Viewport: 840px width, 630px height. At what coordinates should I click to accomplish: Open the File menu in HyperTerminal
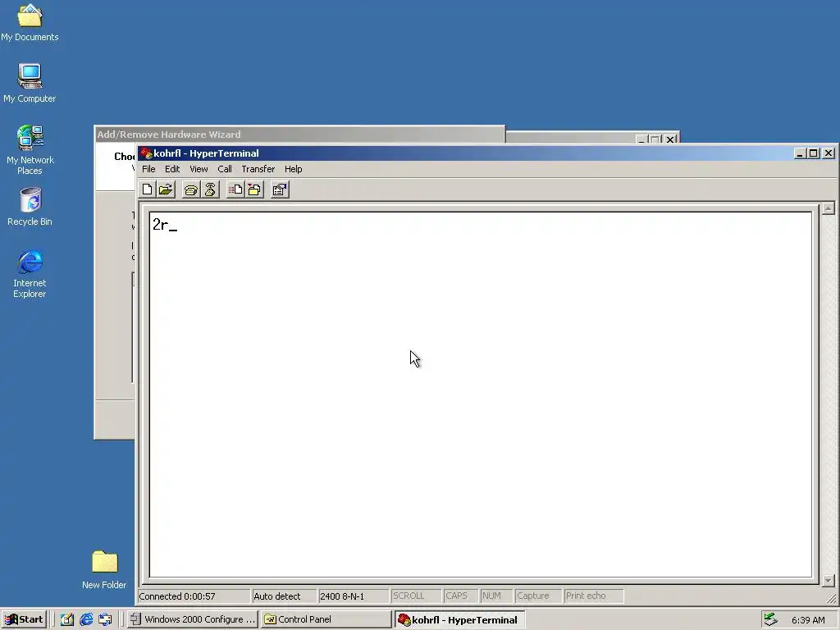click(x=148, y=169)
